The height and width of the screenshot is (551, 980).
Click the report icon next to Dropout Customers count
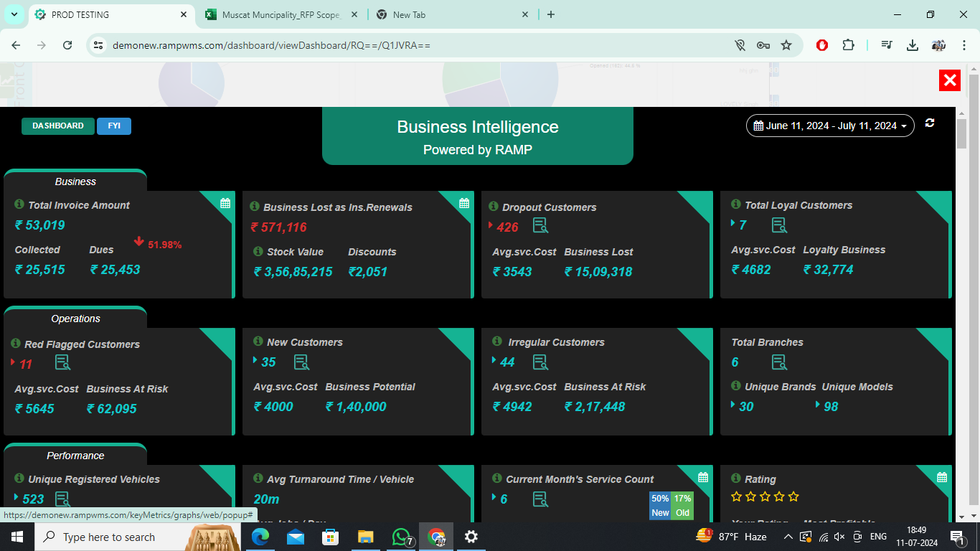pos(540,226)
